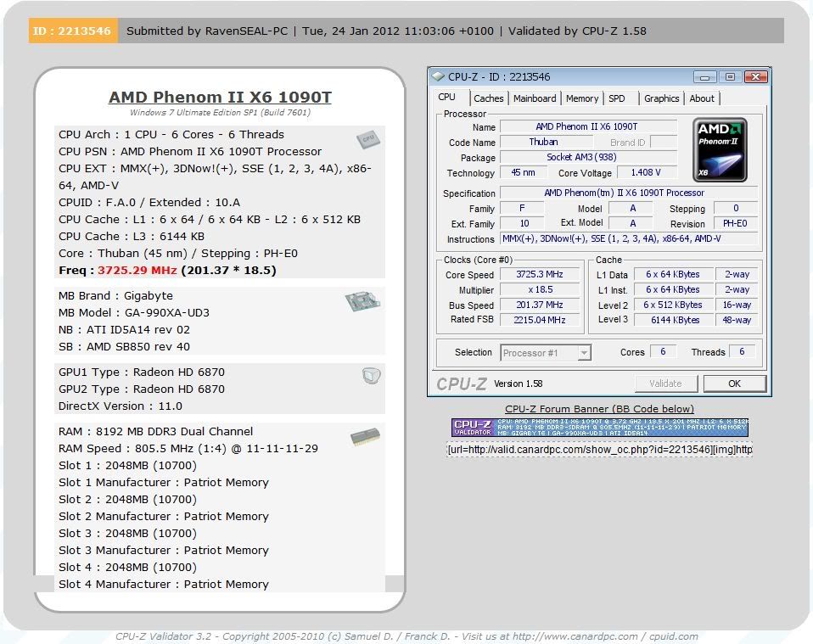
Task: Select the Graphics tab
Action: coord(662,98)
